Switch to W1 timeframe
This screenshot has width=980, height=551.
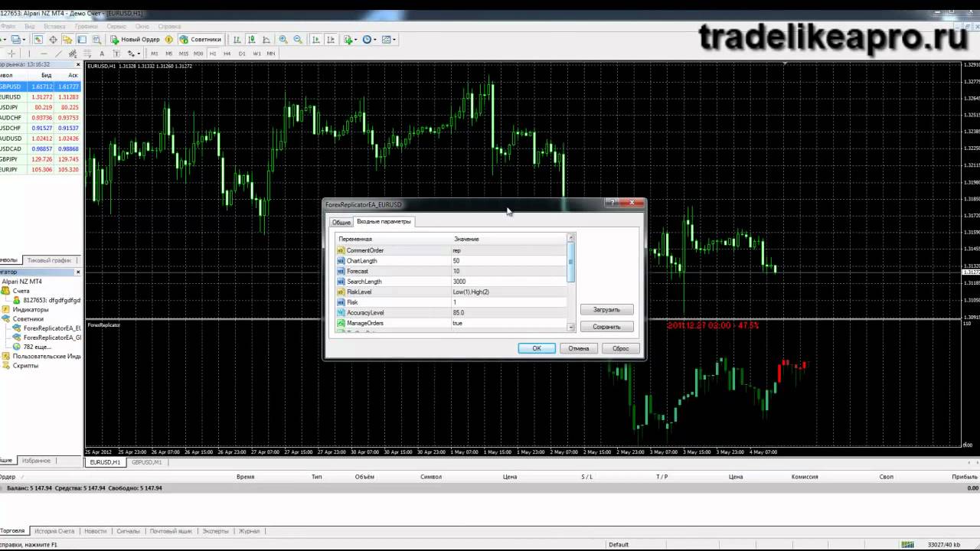point(256,54)
